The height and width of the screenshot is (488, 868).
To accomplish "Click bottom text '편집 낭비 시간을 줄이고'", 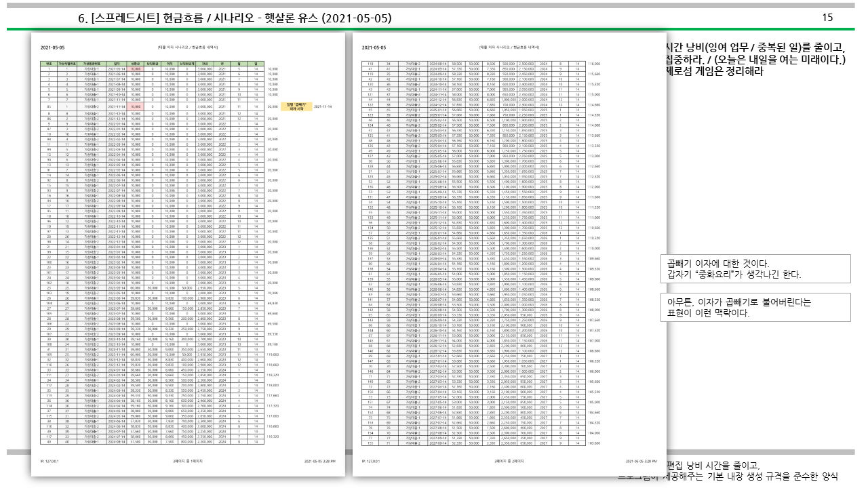I will [713, 464].
